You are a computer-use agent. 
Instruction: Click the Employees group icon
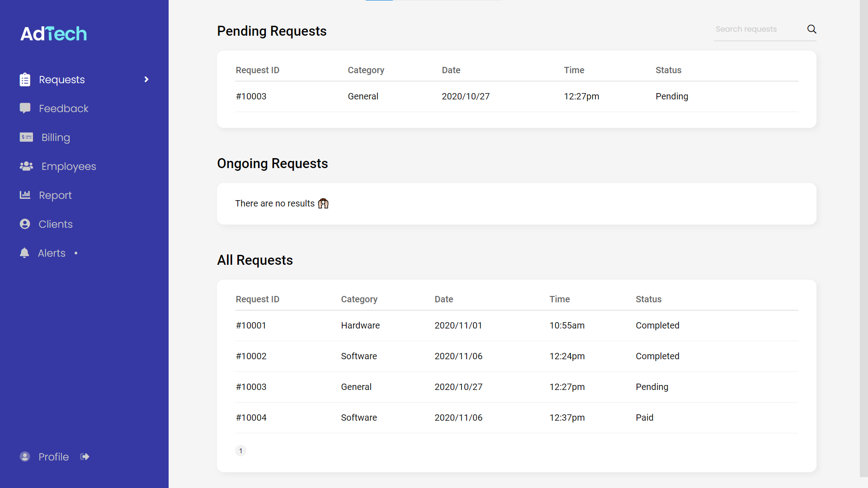click(x=26, y=166)
